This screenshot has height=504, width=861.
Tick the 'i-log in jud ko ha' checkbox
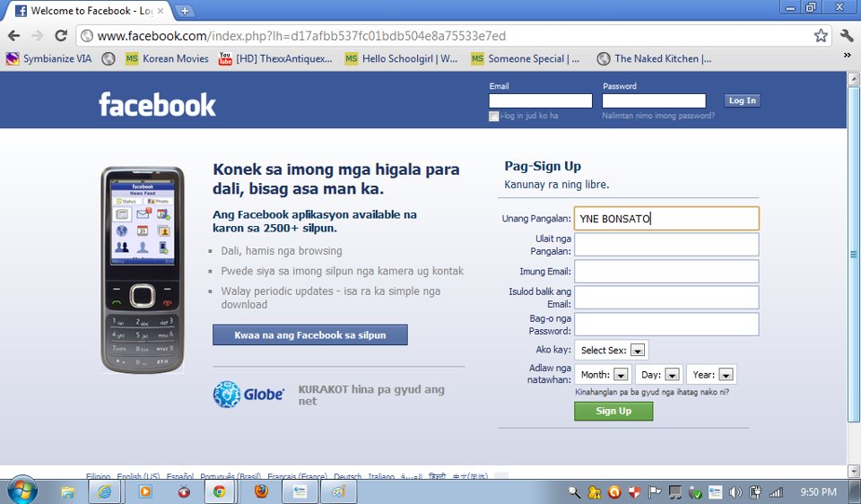click(493, 116)
